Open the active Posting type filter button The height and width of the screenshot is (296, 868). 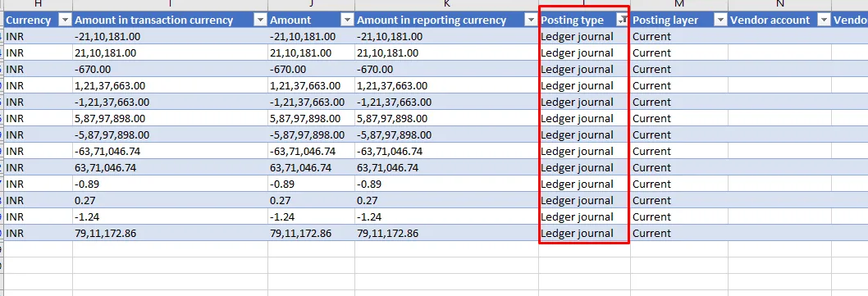(x=623, y=20)
